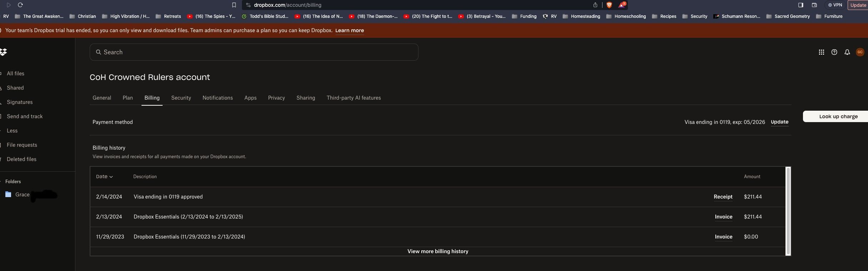Open the Schumann Reson... bookmark
The width and height of the screenshot is (868, 271).
click(736, 16)
